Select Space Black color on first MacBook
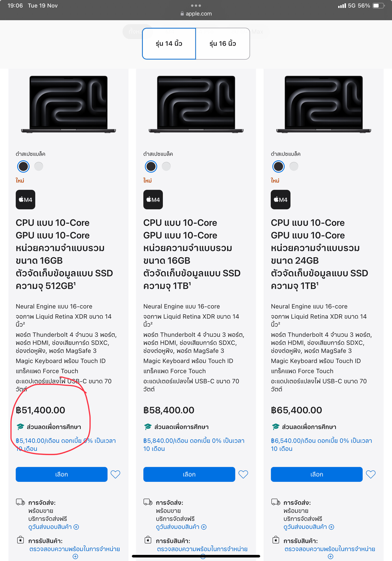The width and height of the screenshot is (392, 561). click(24, 166)
